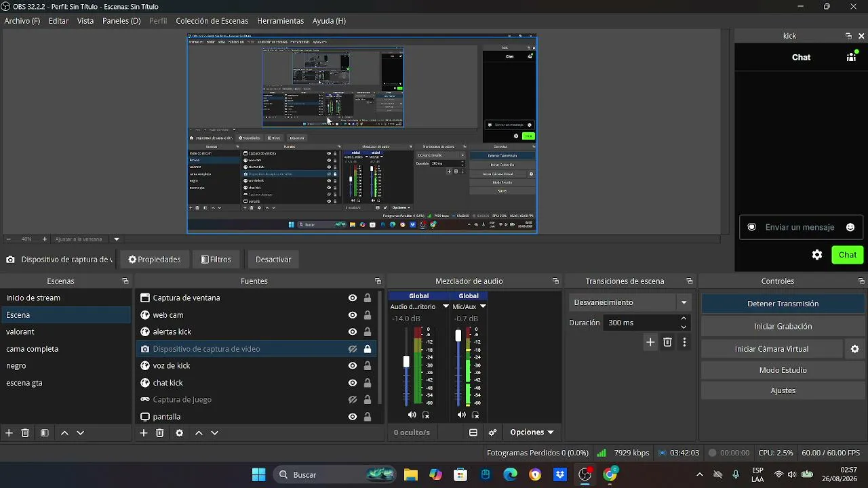The width and height of the screenshot is (868, 488).
Task: Show the Captura de juego source
Action: pyautogui.click(x=353, y=400)
